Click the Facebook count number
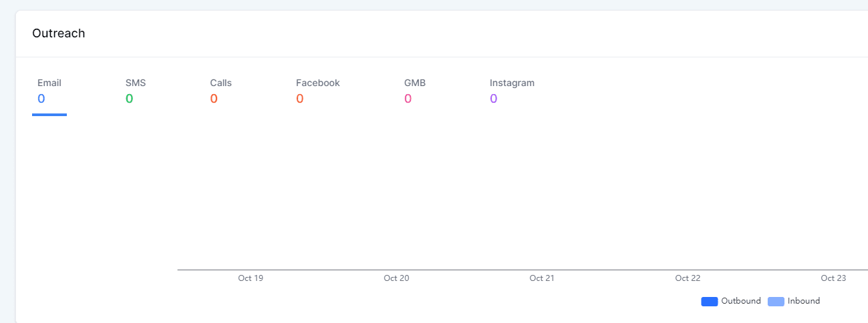 [300, 99]
